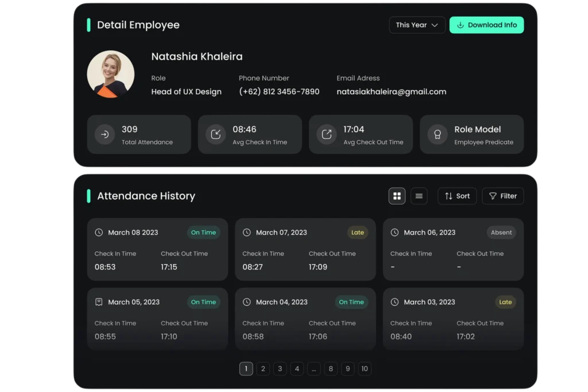Go to page 2 of attendance history

[263, 368]
